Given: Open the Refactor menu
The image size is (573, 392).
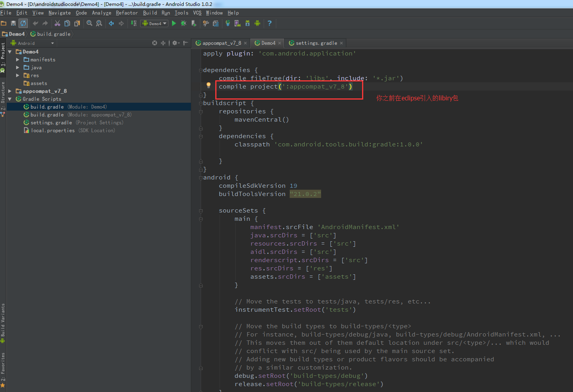Looking at the screenshot, I should 127,13.
